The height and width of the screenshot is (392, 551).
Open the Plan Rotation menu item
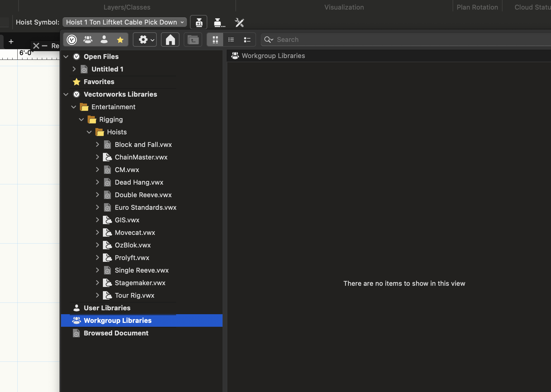pos(477,7)
